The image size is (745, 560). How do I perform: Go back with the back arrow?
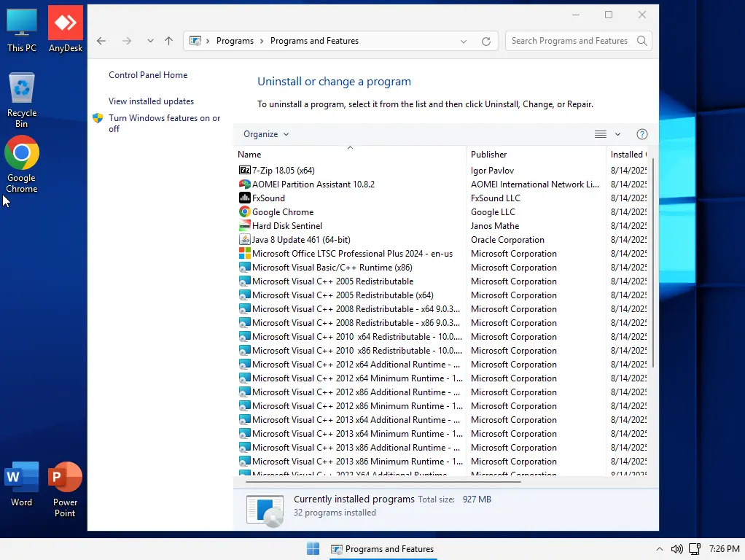tap(101, 41)
